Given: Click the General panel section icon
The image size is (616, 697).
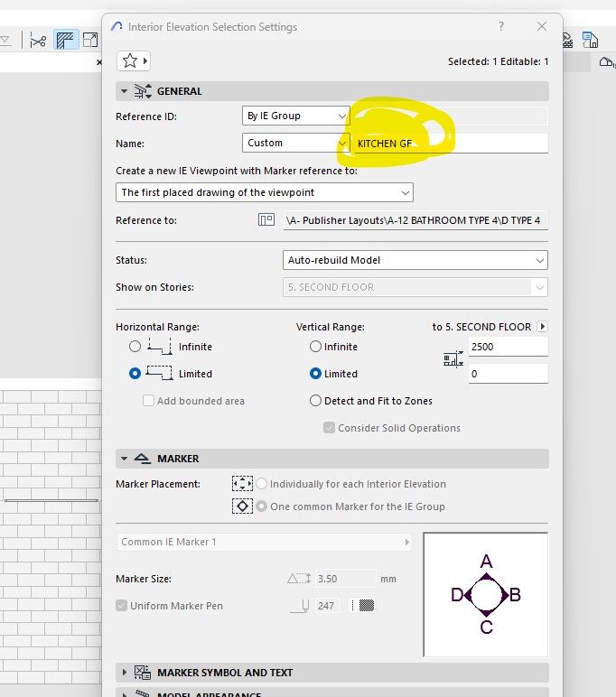Looking at the screenshot, I should point(143,91).
